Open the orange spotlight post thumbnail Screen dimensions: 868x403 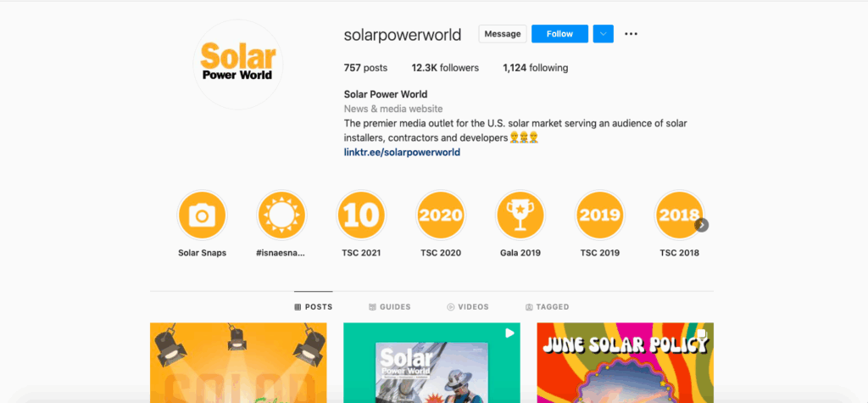point(238,362)
